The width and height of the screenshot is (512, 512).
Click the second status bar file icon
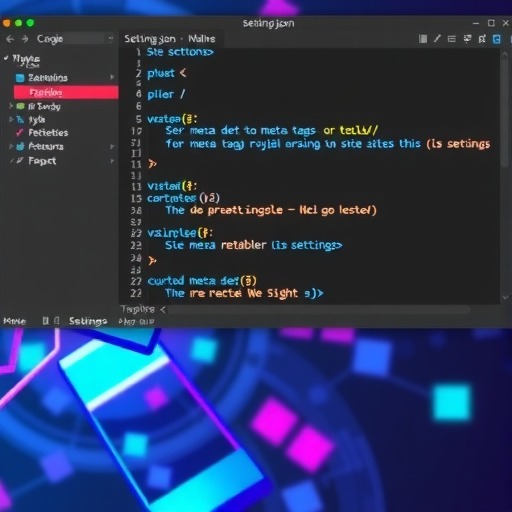[57, 321]
